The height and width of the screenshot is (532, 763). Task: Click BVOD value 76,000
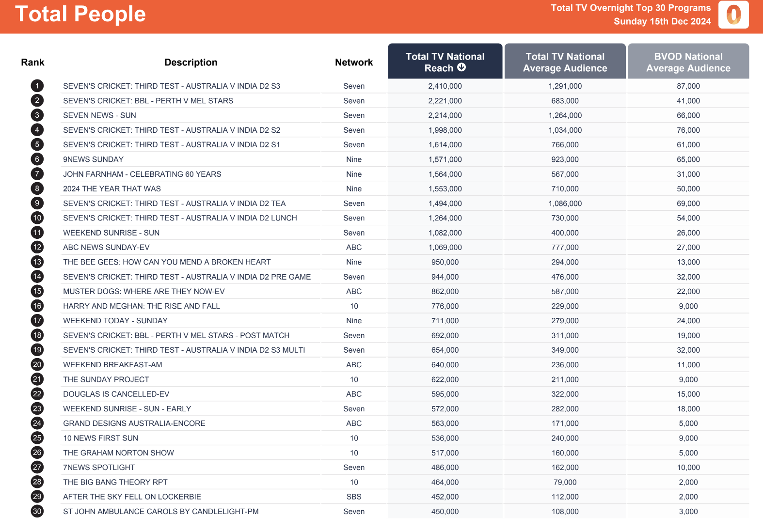pos(688,130)
